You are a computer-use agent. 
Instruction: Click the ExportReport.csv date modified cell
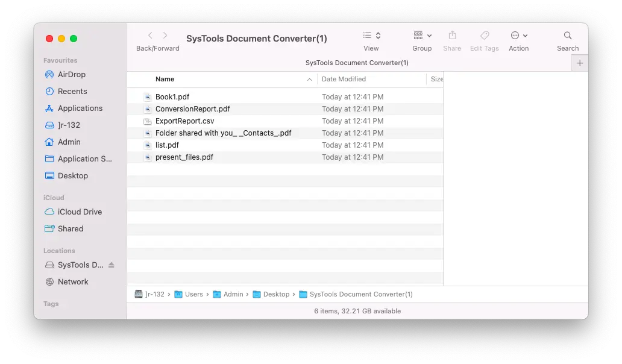click(x=353, y=121)
